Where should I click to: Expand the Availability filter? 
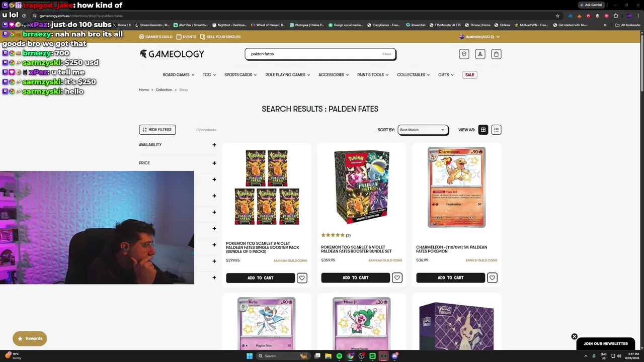(178, 145)
